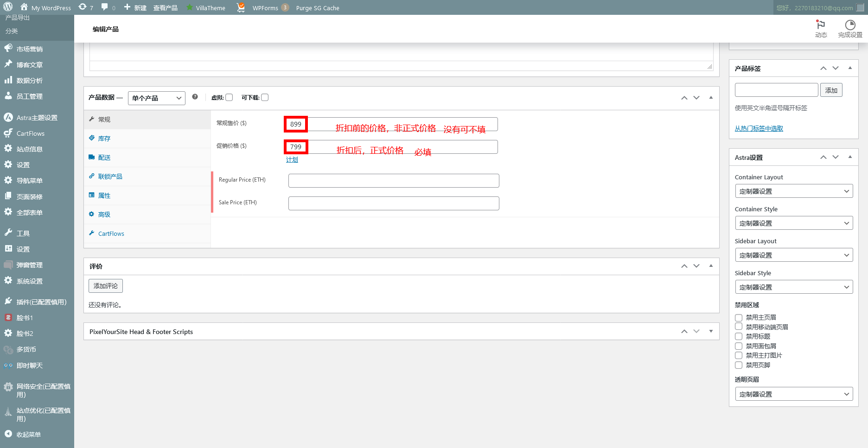Click the 页面装修 pages icon
Screen dimensions: 868x448
8,196
